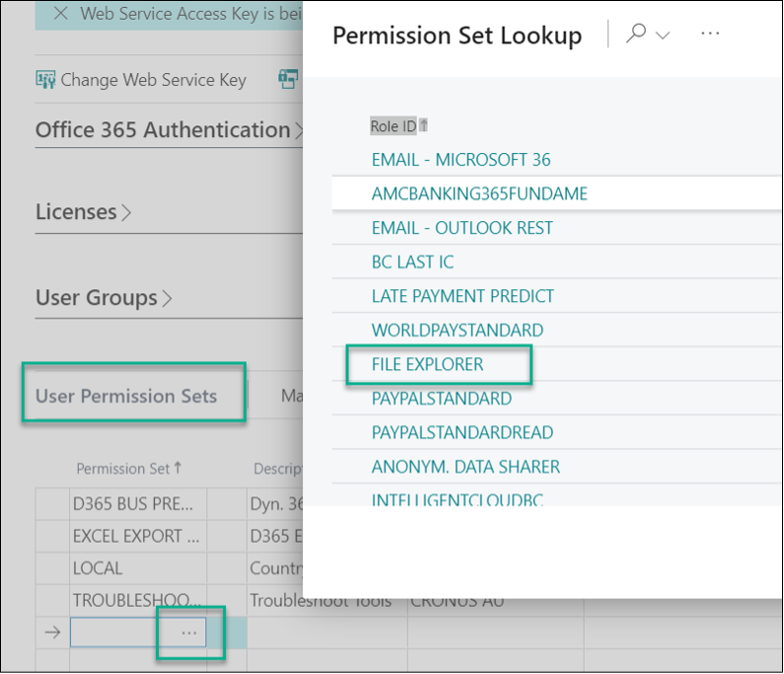Switch to User Permission Sets tab
The height and width of the screenshot is (674, 784).
[x=126, y=397]
